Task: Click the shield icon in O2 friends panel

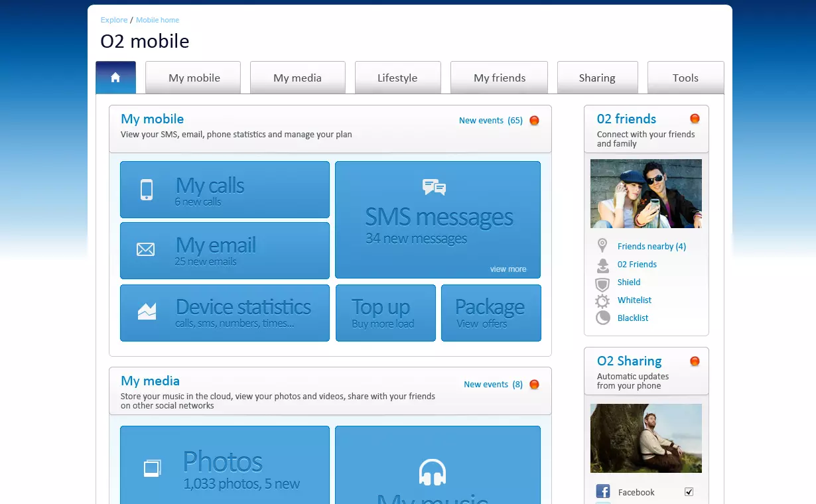Action: (602, 284)
